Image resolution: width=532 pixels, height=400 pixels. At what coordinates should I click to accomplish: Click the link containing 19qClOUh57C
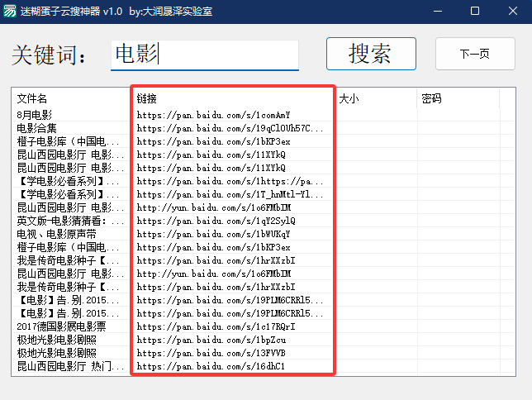click(x=230, y=128)
